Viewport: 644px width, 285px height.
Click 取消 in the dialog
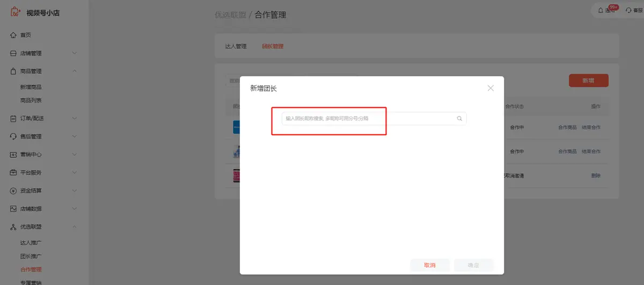[430, 265]
